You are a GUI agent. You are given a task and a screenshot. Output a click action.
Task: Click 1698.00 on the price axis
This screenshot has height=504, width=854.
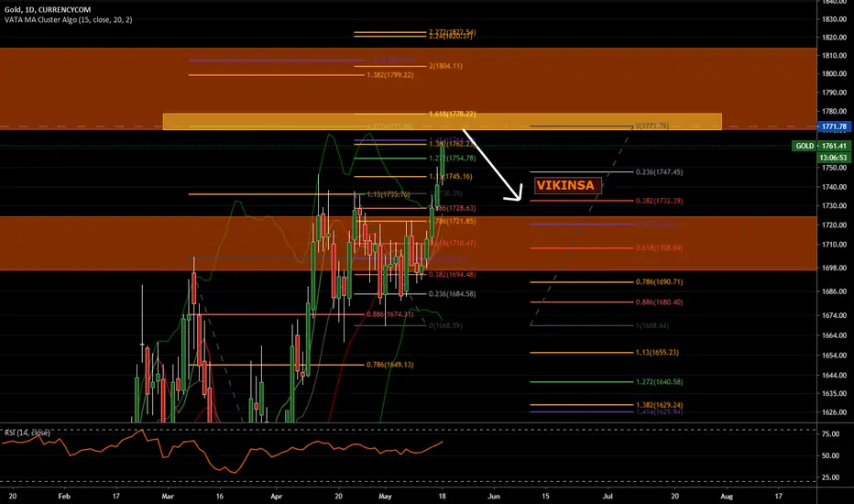[835, 268]
